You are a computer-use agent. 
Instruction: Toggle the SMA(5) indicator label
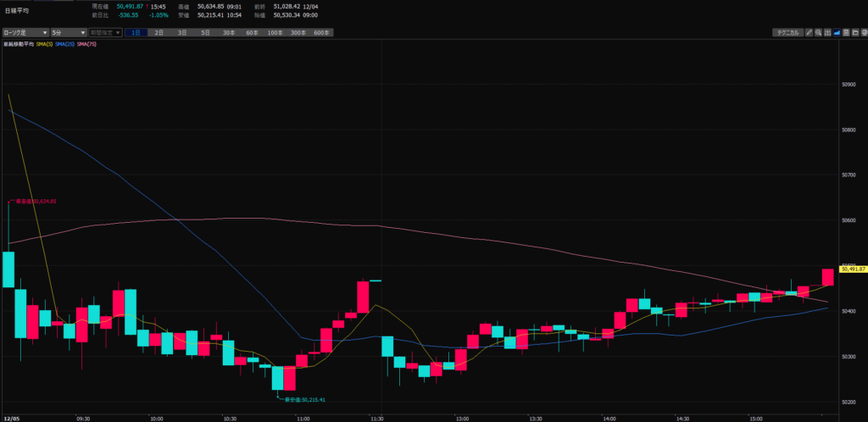[45, 43]
